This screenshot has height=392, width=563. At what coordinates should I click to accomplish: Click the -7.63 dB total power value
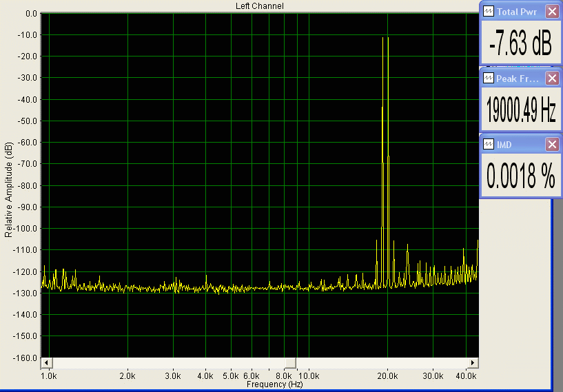(x=520, y=43)
